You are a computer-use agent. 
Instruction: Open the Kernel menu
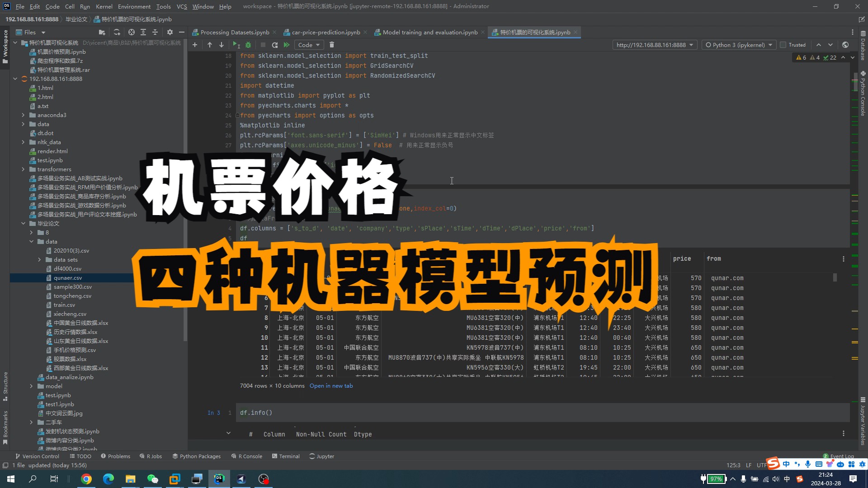tap(104, 6)
